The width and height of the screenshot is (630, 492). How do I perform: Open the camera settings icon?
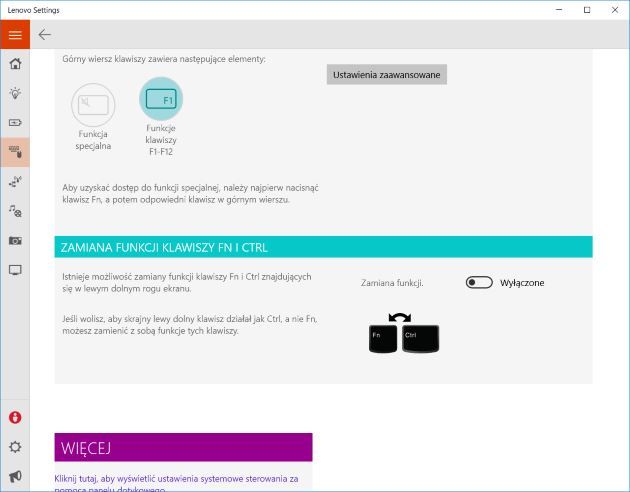(x=15, y=241)
